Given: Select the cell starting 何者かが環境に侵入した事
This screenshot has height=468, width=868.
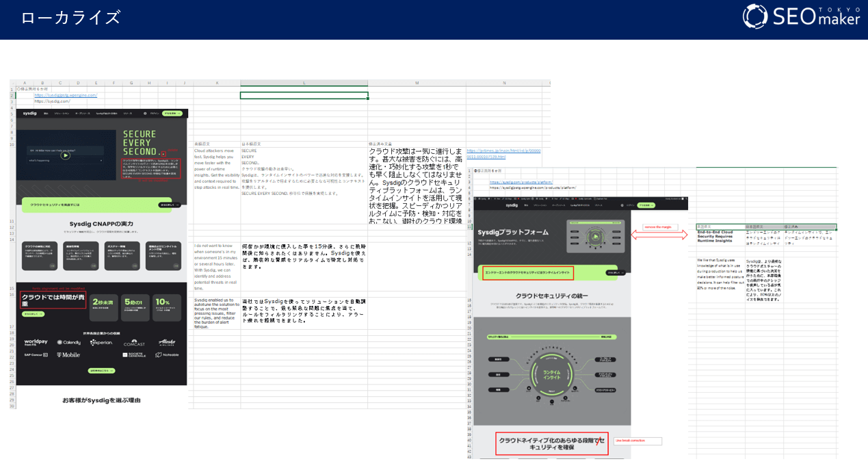Looking at the screenshot, I should [x=304, y=267].
